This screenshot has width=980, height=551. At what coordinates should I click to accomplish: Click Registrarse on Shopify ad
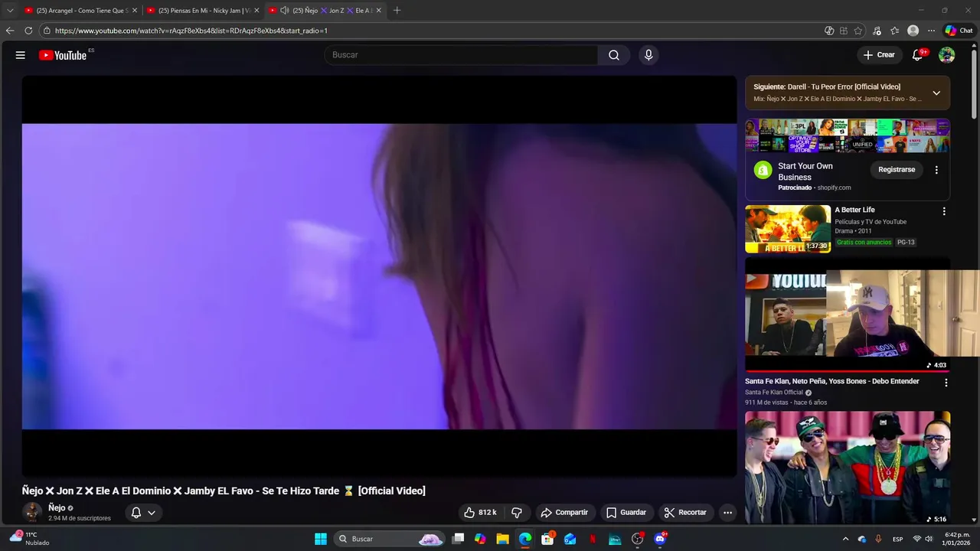point(897,170)
